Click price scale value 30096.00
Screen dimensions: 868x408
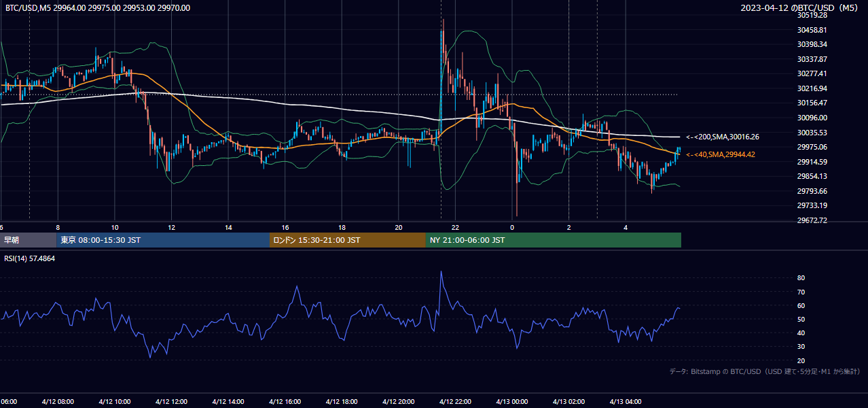tap(812, 118)
